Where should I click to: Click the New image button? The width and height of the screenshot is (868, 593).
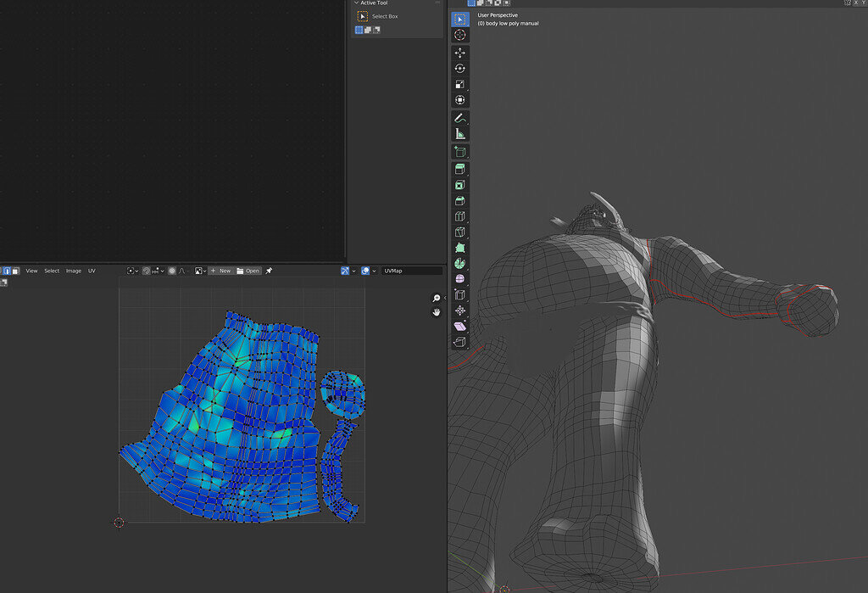click(x=224, y=271)
